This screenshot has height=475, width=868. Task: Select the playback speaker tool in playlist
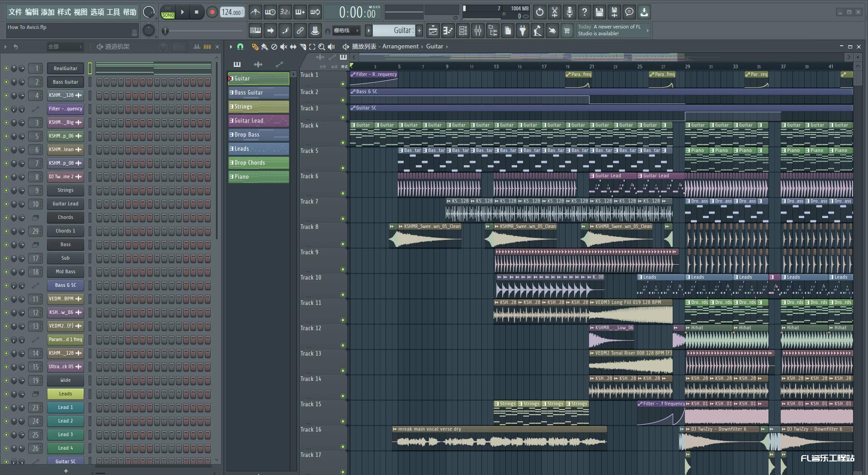pos(331,47)
